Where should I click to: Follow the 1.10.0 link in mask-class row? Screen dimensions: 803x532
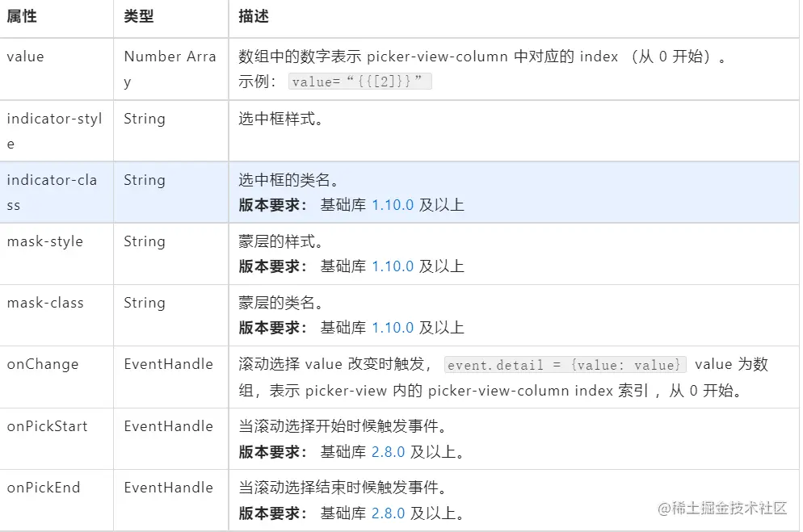(x=393, y=328)
